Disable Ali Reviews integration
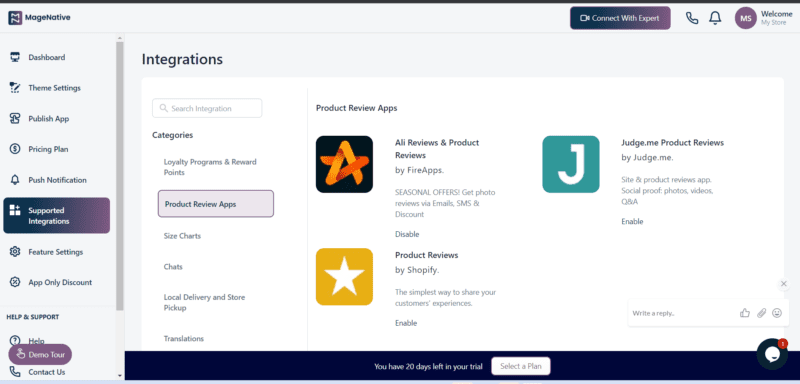 (407, 234)
